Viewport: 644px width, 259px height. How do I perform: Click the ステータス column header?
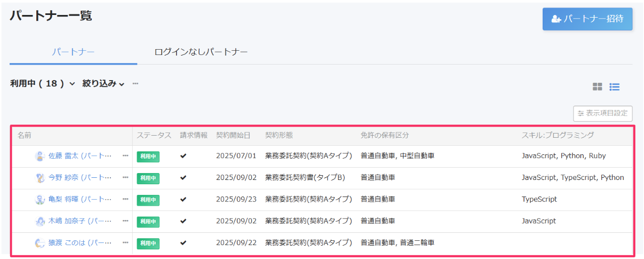click(154, 135)
